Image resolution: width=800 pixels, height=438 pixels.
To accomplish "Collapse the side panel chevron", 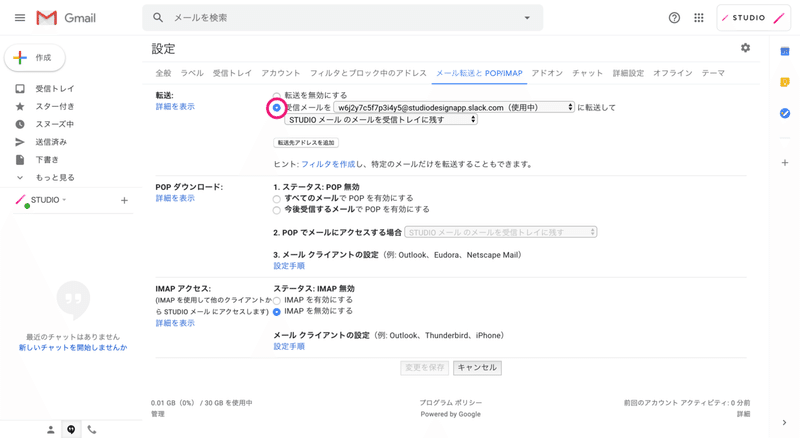I will [784, 422].
